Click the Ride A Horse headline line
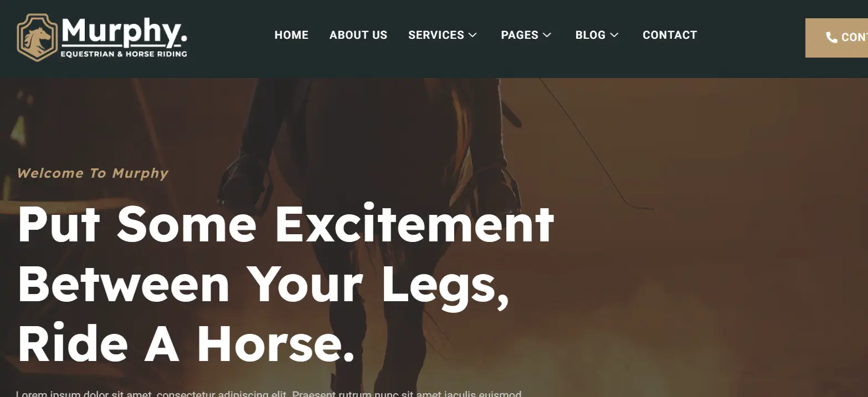Image resolution: width=868 pixels, height=397 pixels. tap(186, 344)
